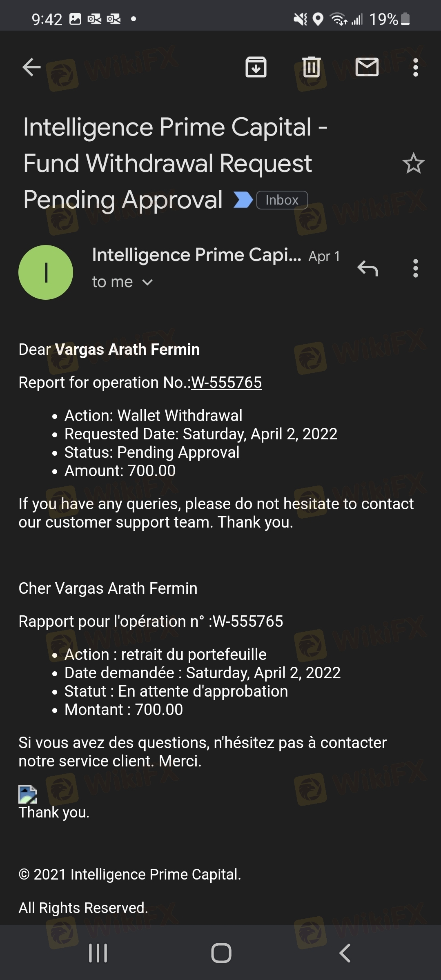The image size is (441, 980).
Task: Archive this email
Action: point(256,67)
